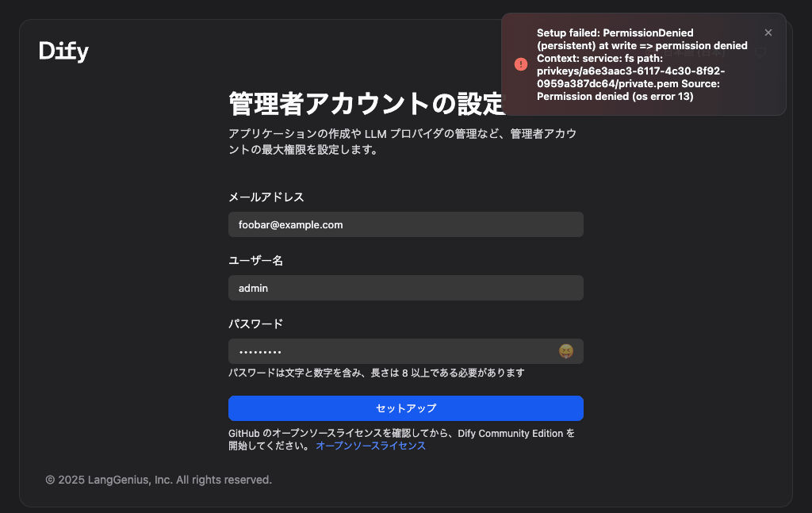Click the Dify logo
Screen dimensions: 812x513
coord(63,52)
